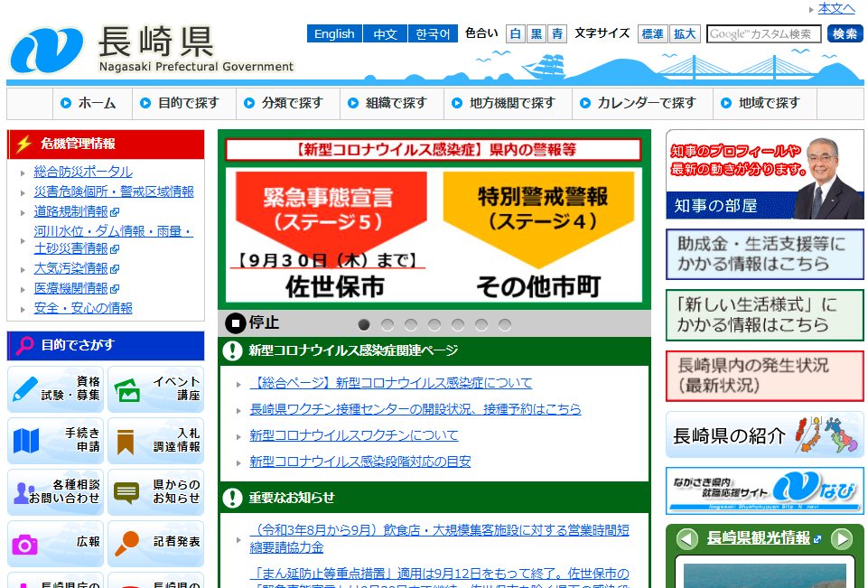Set text size to 拡大

685,33
